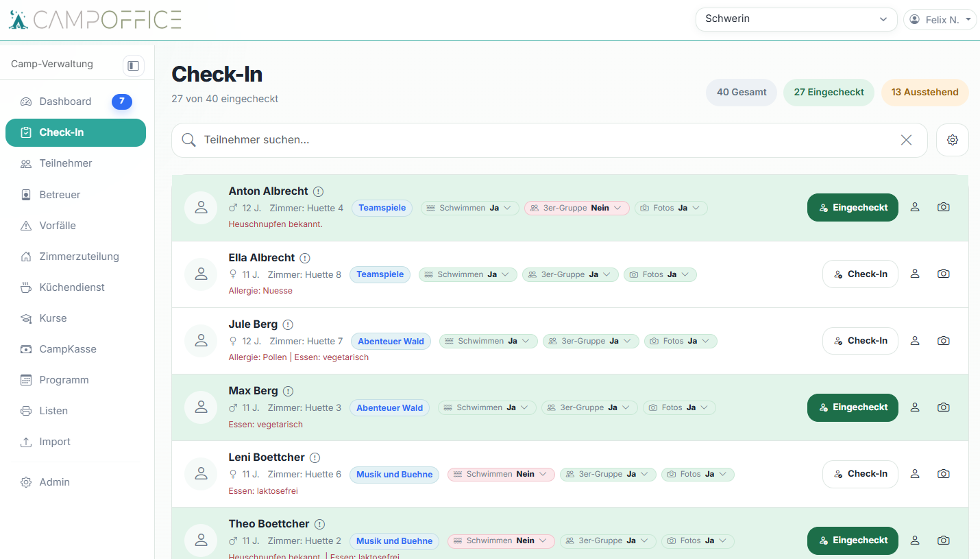980x559 pixels.
Task: Toggle Anton Albrecht's Eingecheckt status
Action: [853, 207]
